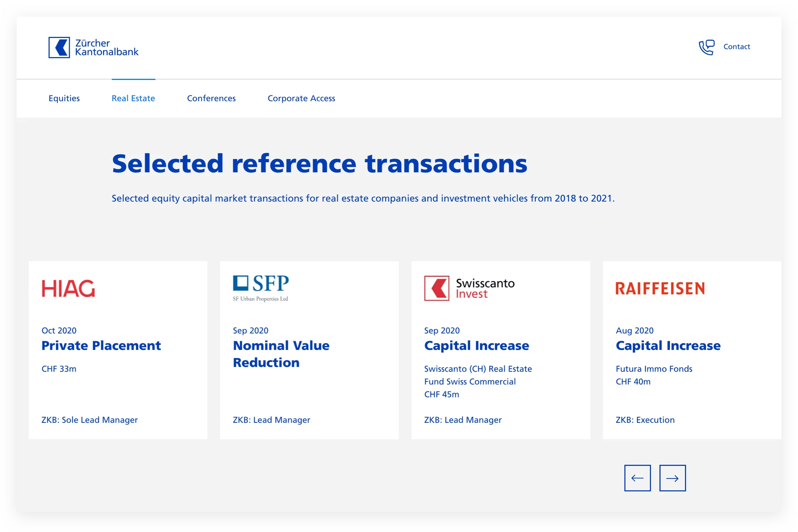Click the Raiffeisen logo
This screenshot has height=532, width=798.
click(x=660, y=288)
